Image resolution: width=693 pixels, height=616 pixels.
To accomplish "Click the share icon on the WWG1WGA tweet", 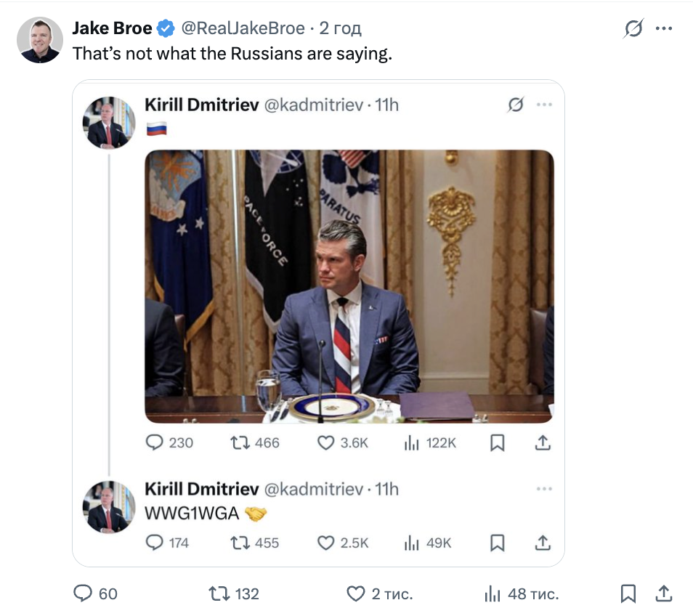I will pos(542,542).
